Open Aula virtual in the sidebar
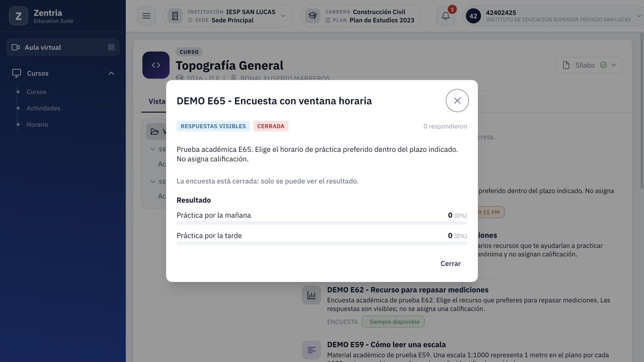Image resolution: width=644 pixels, height=362 pixels. pos(63,47)
